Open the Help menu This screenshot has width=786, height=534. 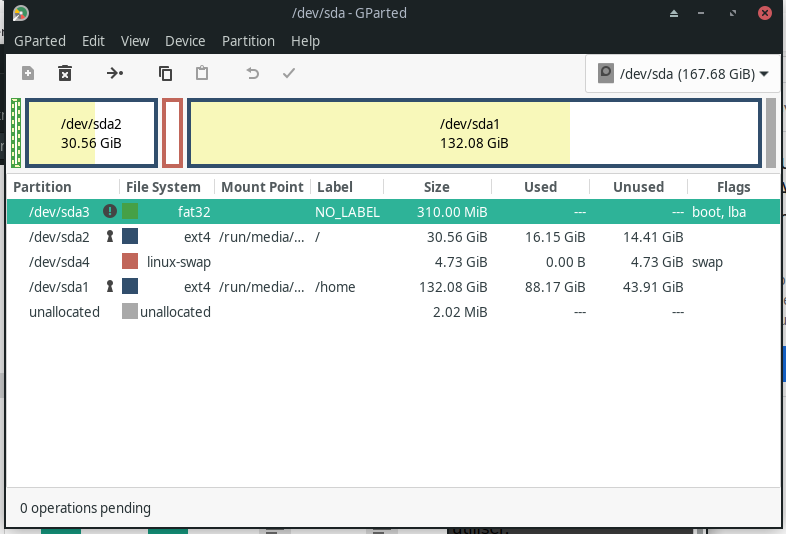(305, 41)
